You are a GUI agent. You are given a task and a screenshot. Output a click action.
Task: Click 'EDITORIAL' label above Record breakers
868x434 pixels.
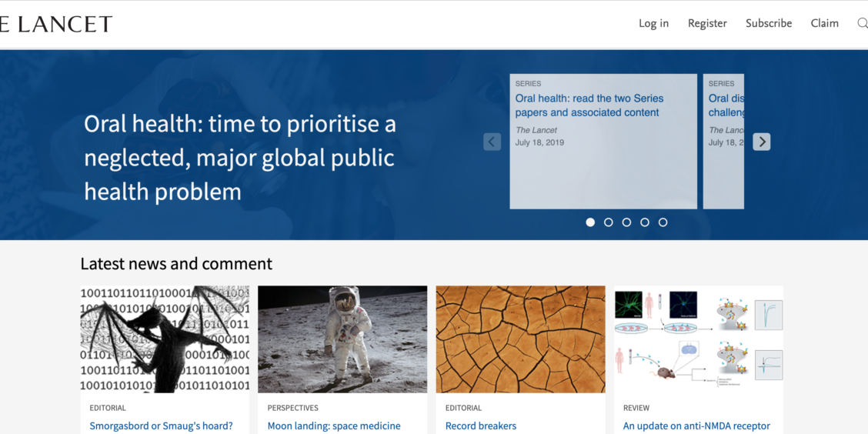(464, 408)
